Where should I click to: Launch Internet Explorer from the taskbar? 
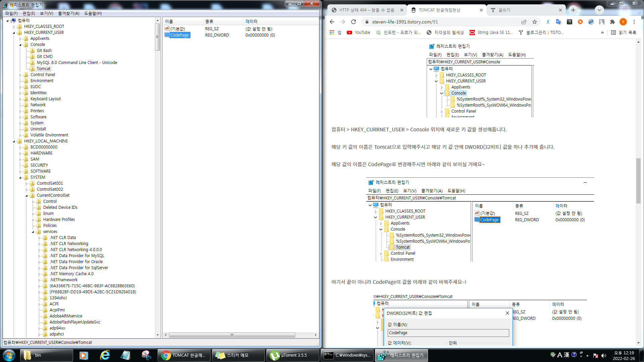[x=105, y=355]
